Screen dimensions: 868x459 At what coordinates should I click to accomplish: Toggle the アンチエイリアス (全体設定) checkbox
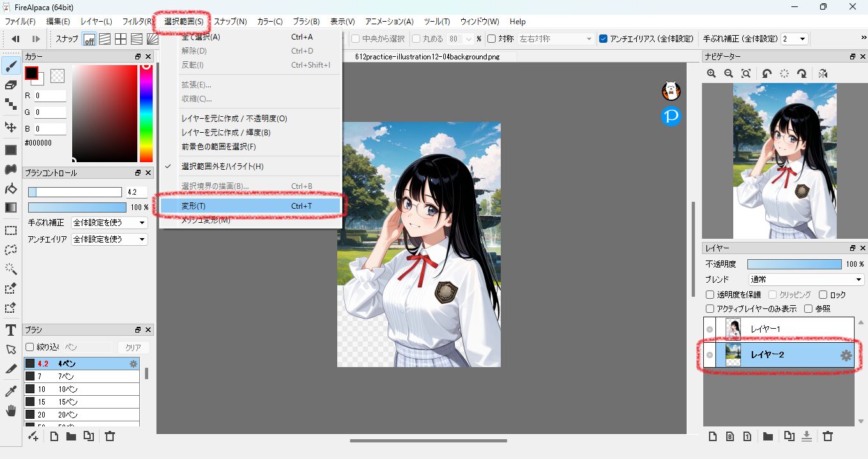(604, 39)
